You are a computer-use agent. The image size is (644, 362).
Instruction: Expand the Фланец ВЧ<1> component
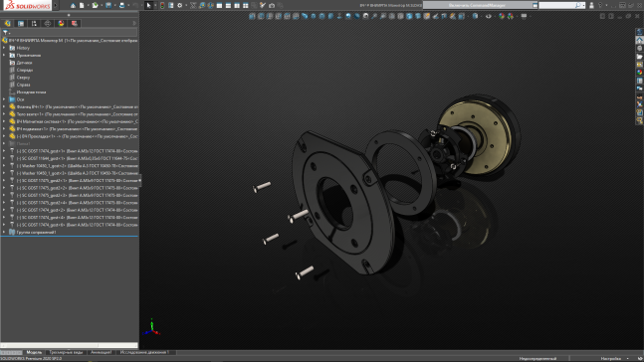coord(4,106)
